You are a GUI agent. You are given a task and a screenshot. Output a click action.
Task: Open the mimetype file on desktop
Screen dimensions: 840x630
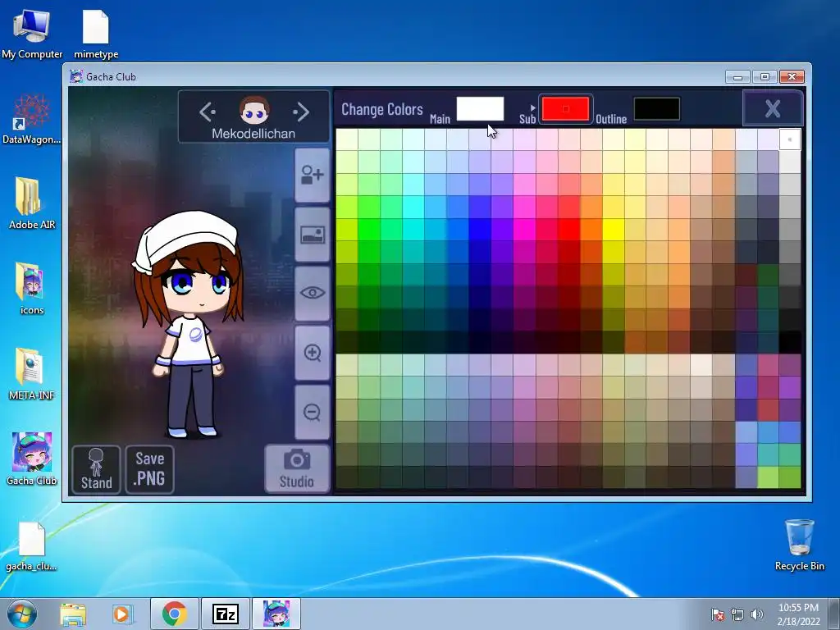(96, 34)
